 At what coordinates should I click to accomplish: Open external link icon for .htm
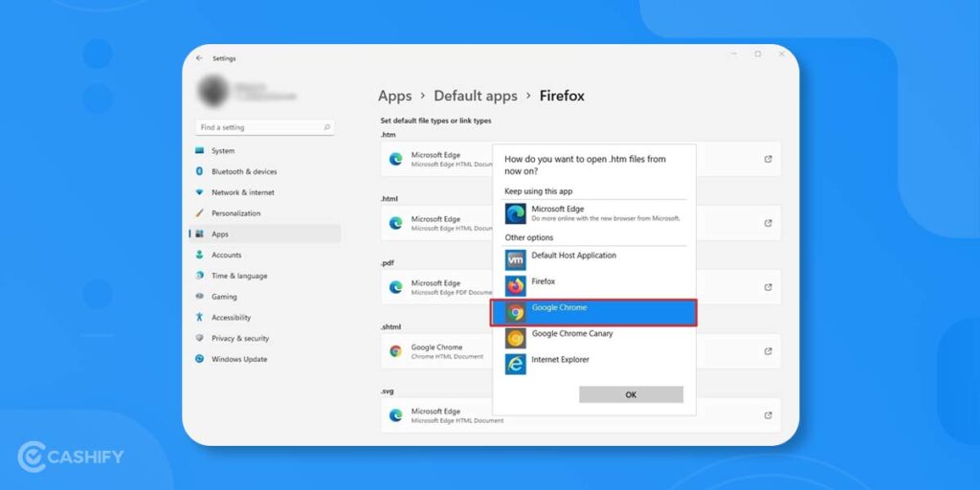(x=768, y=160)
